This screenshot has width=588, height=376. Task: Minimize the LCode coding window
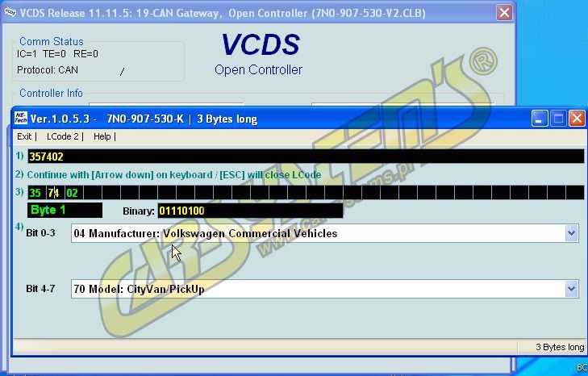540,119
